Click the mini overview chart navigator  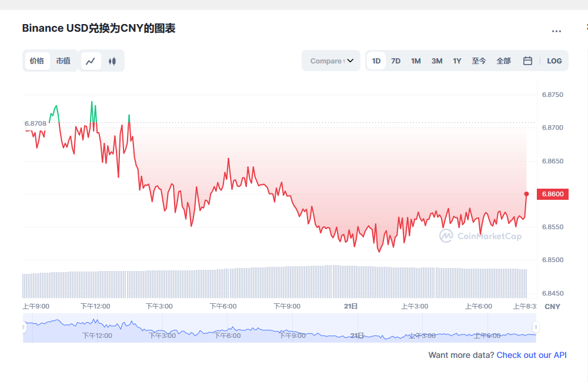pyautogui.click(x=279, y=328)
